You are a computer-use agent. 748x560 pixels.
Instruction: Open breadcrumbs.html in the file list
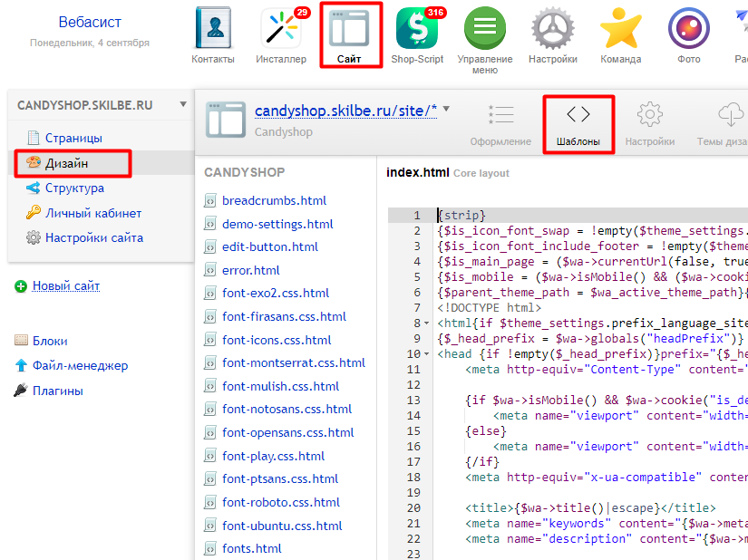tap(274, 200)
